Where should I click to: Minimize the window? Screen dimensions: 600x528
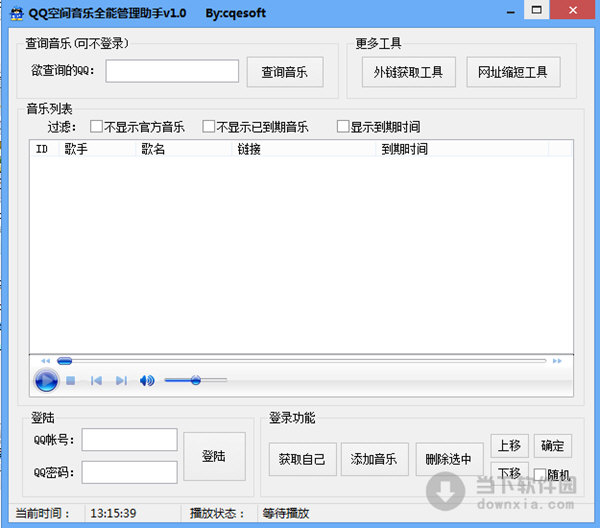click(x=511, y=11)
